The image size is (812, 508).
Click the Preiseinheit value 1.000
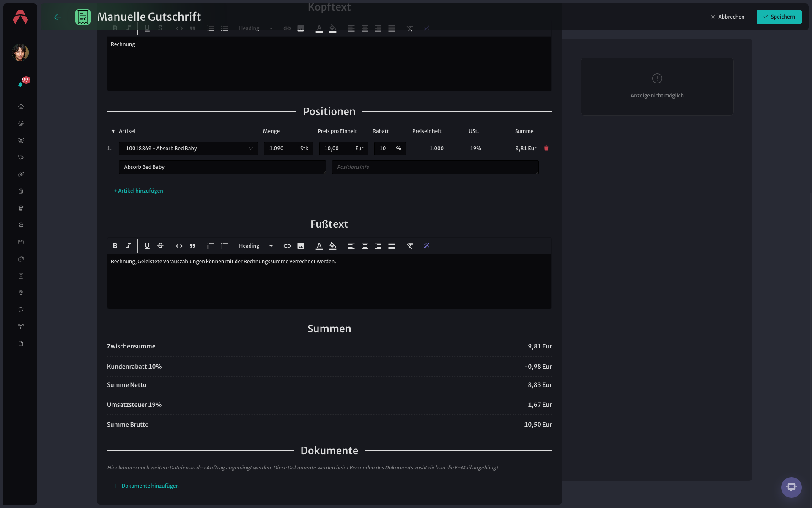click(436, 149)
